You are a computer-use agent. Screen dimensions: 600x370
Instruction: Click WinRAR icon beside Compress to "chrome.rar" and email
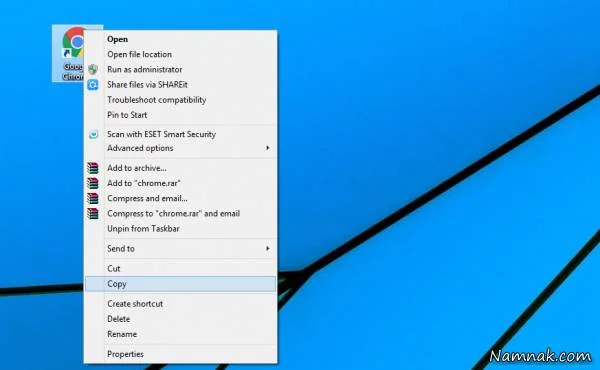pos(93,214)
